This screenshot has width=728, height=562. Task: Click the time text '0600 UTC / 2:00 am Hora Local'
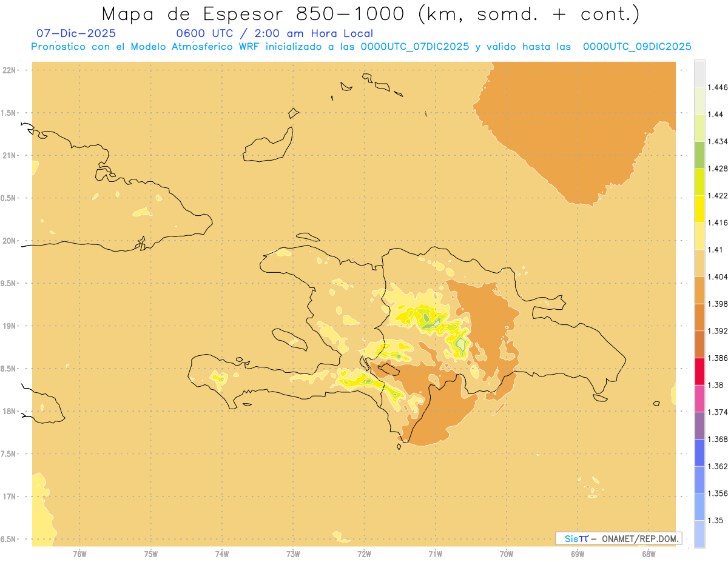pos(275,33)
